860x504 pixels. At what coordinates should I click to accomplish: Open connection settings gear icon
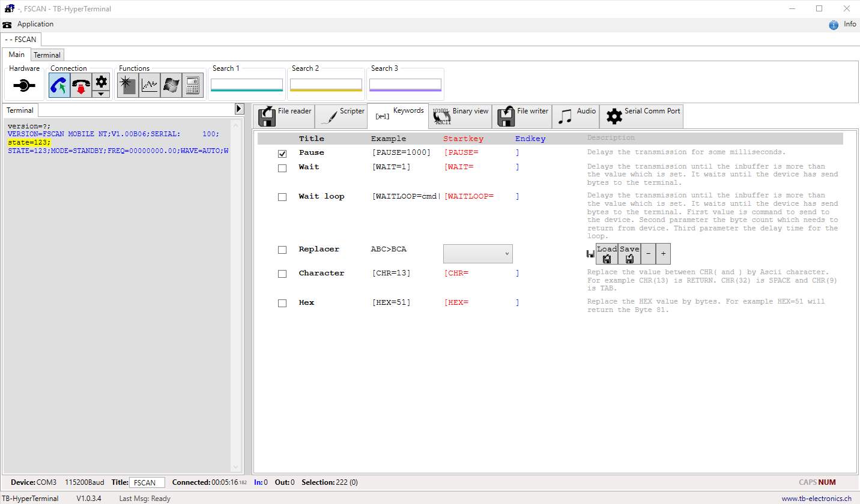[101, 82]
